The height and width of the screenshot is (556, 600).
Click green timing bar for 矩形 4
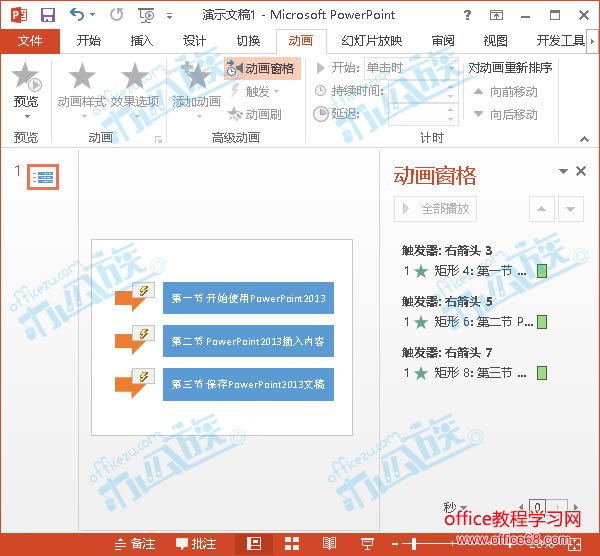tap(542, 271)
